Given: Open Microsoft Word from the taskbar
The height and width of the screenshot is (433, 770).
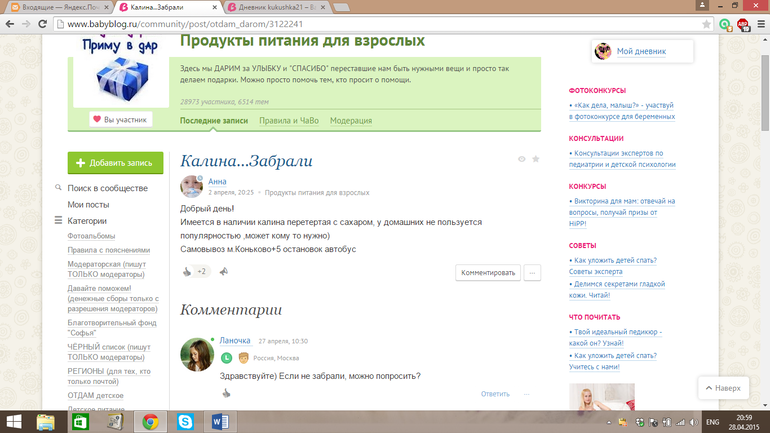Looking at the screenshot, I should [x=218, y=422].
